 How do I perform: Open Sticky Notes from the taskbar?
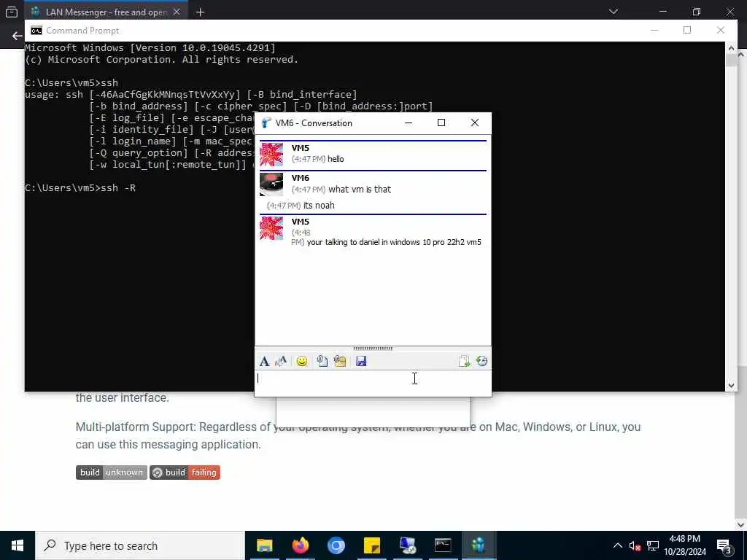[371, 545]
